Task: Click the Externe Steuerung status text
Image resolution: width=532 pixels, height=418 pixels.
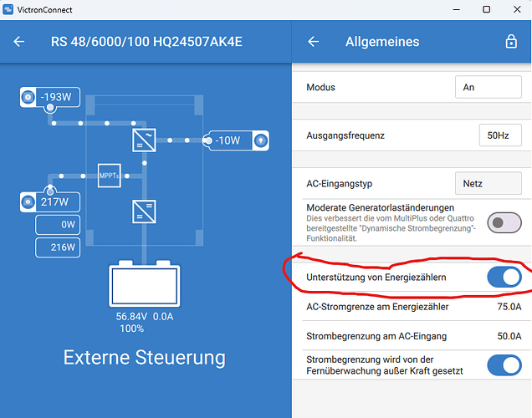Action: (145, 358)
